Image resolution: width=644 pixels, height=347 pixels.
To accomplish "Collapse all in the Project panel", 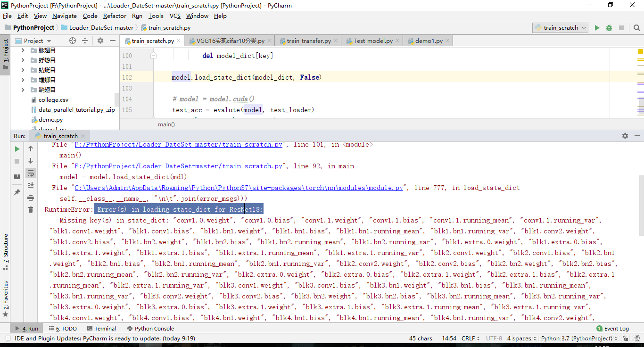I will click(85, 41).
